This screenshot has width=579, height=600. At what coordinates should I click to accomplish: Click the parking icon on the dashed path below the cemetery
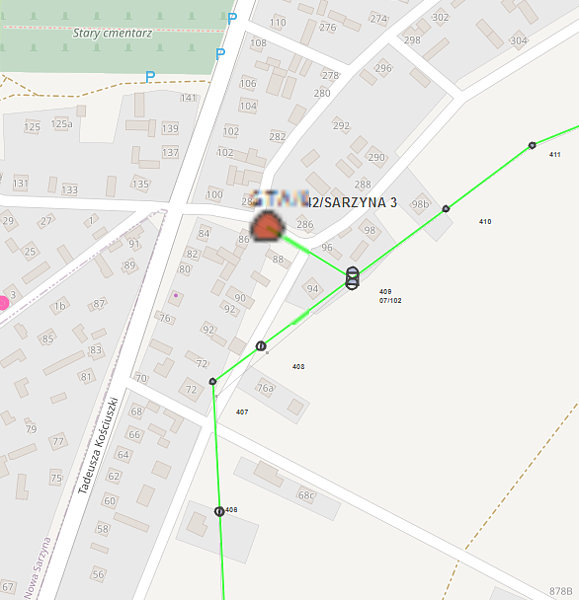tap(150, 77)
